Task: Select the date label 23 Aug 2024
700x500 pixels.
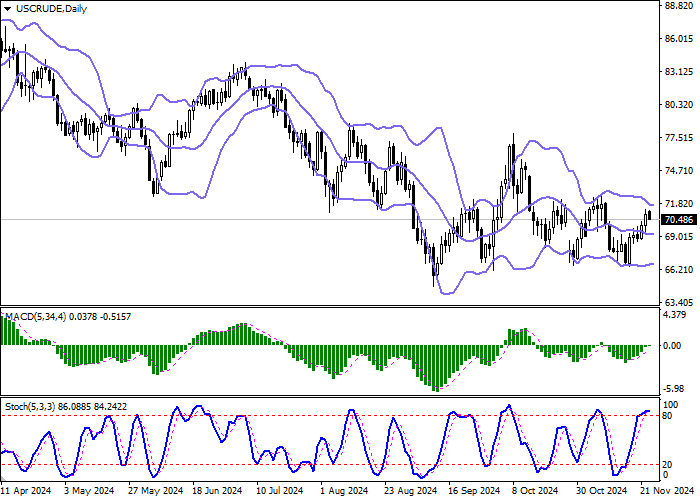Action: pos(411,491)
